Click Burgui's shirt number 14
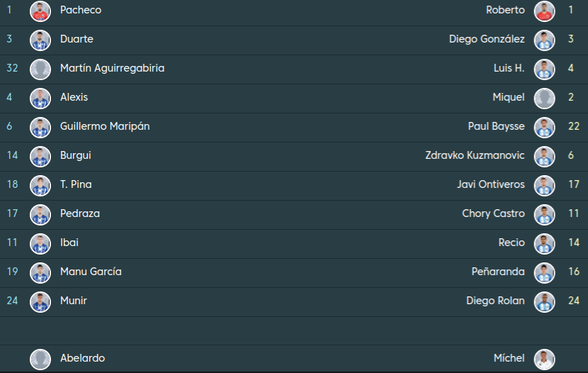 tap(12, 155)
